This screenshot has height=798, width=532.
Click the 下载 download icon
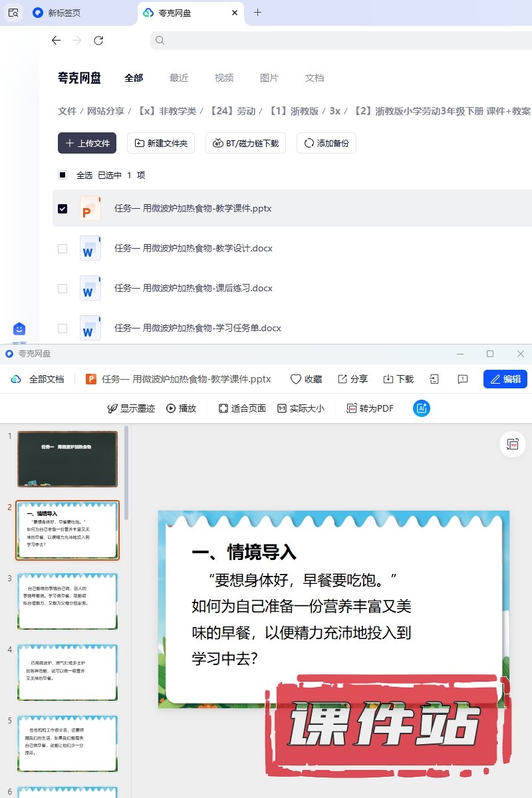[388, 379]
